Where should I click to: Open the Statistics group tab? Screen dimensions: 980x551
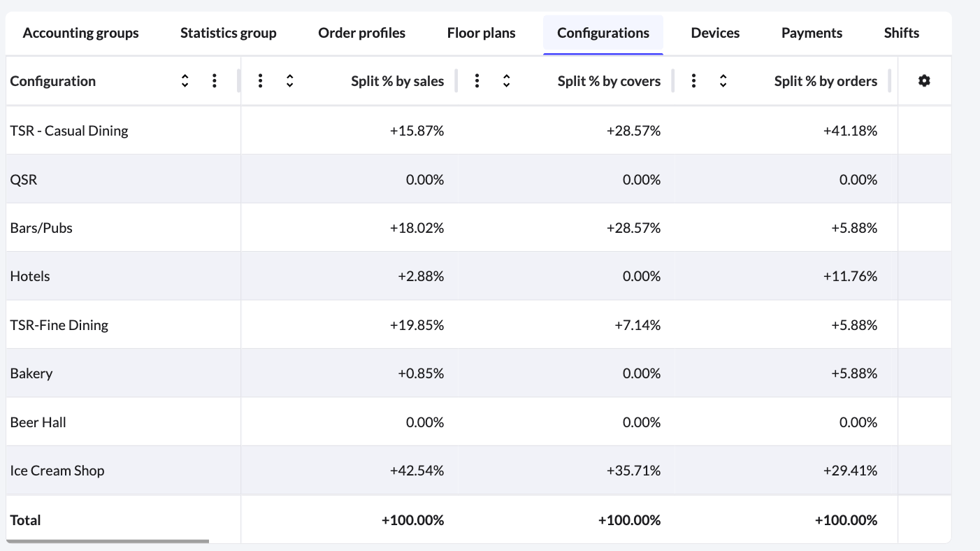229,34
